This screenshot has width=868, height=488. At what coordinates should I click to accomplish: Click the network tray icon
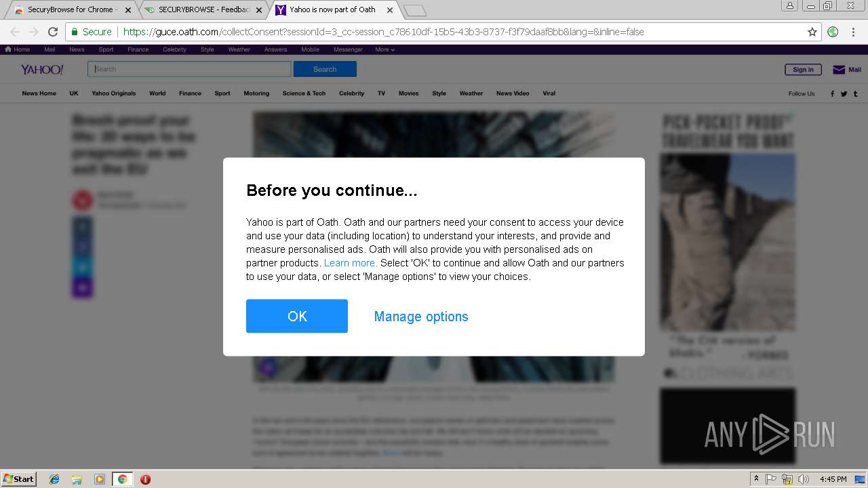(x=787, y=479)
